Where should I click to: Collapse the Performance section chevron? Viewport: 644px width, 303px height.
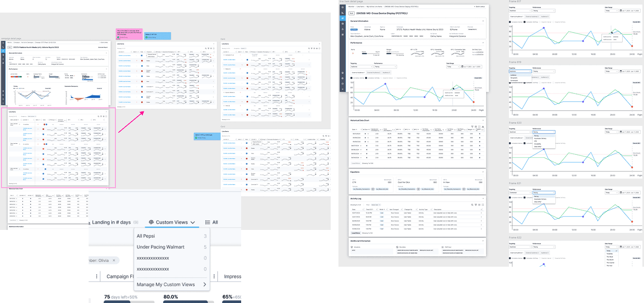click(x=483, y=43)
